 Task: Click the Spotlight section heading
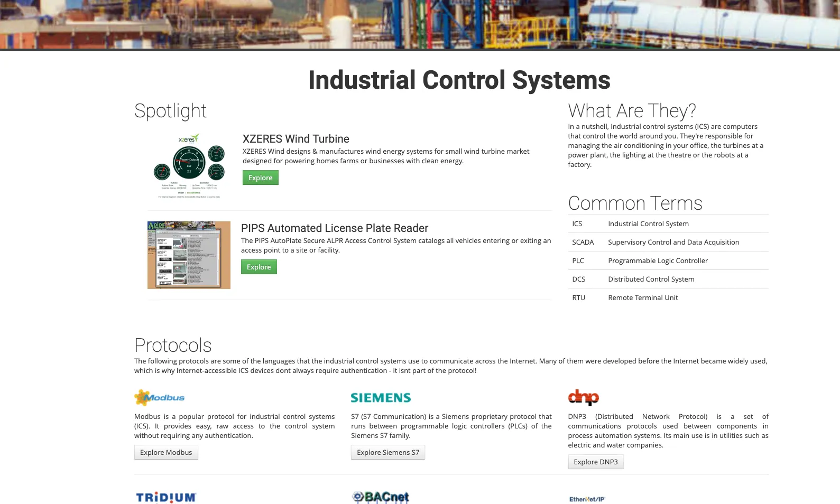click(x=170, y=111)
